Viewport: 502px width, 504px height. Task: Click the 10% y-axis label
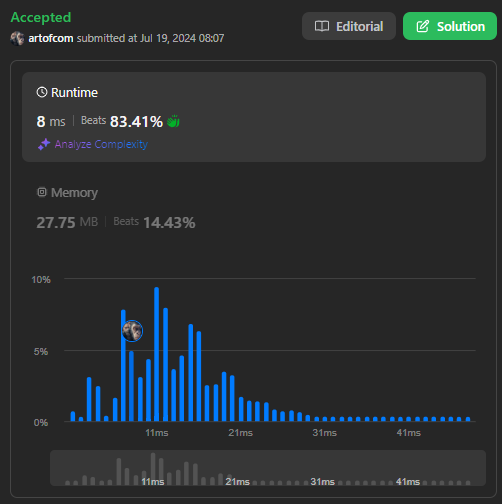[41, 279]
